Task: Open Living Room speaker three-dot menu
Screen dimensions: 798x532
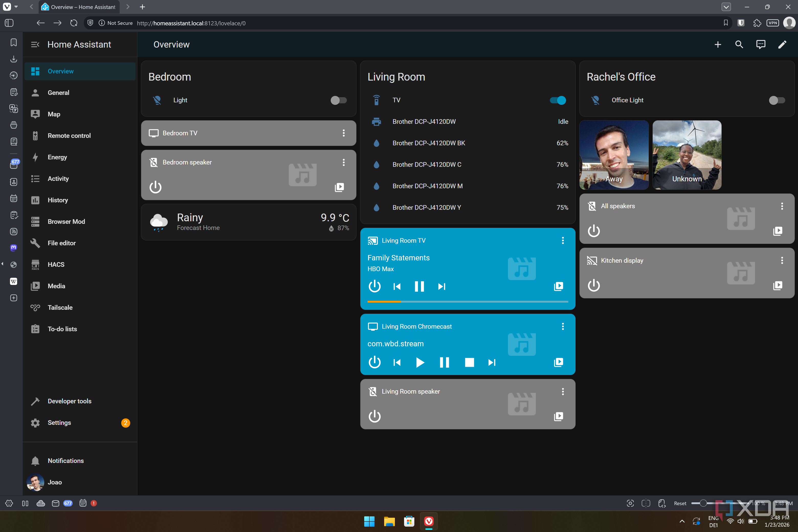Action: tap(563, 392)
